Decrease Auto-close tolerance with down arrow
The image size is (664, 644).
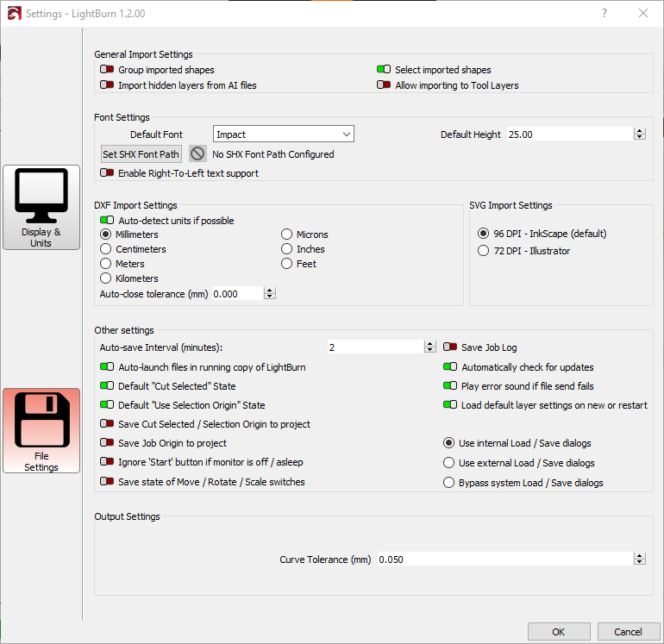tap(270, 297)
